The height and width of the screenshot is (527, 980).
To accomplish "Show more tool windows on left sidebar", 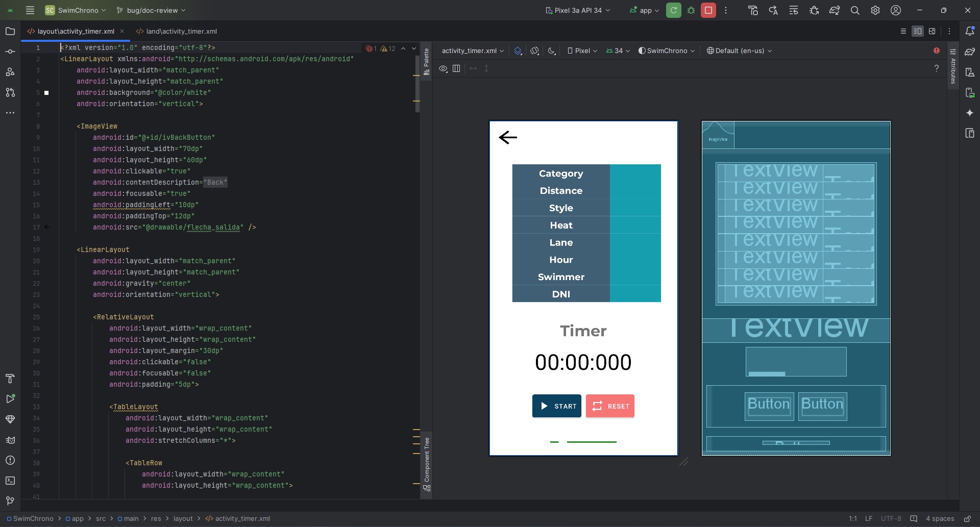I will coord(10,113).
